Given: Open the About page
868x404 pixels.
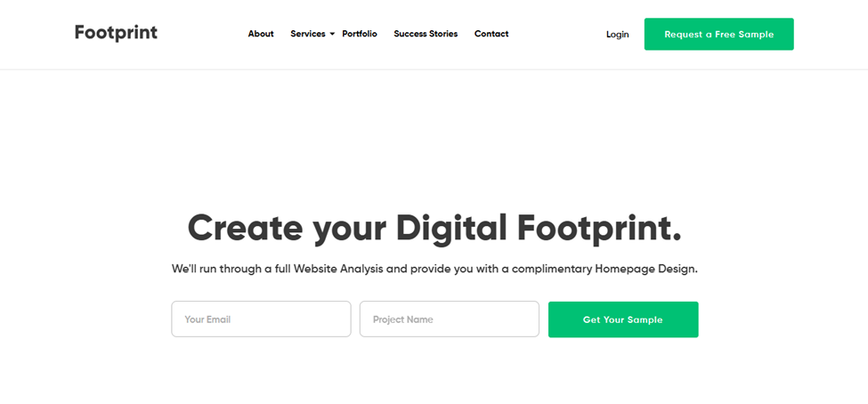Looking at the screenshot, I should click(x=261, y=34).
